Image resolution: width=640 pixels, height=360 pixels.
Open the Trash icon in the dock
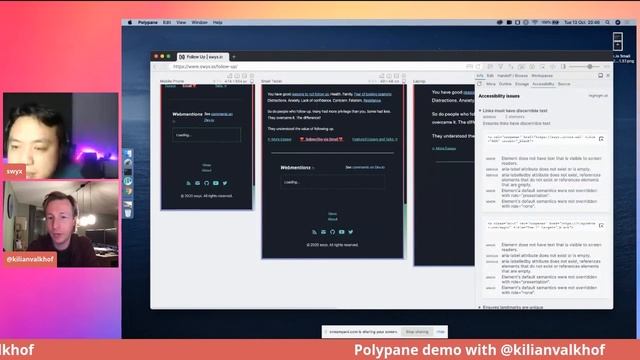pos(128,213)
